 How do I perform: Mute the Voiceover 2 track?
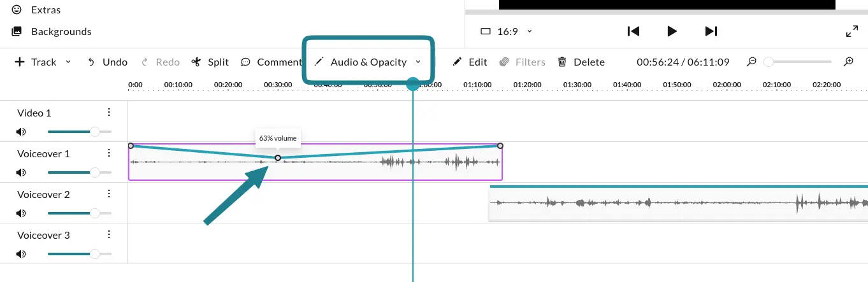21,213
